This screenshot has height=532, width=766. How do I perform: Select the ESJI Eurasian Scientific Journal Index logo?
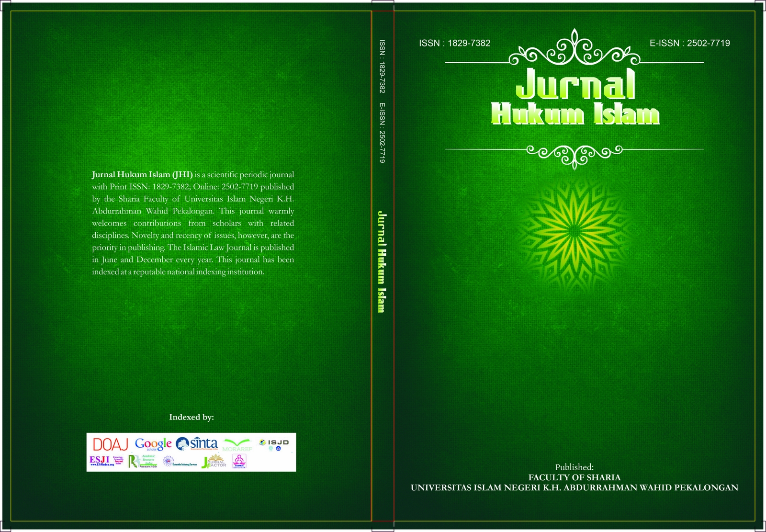[x=100, y=460]
